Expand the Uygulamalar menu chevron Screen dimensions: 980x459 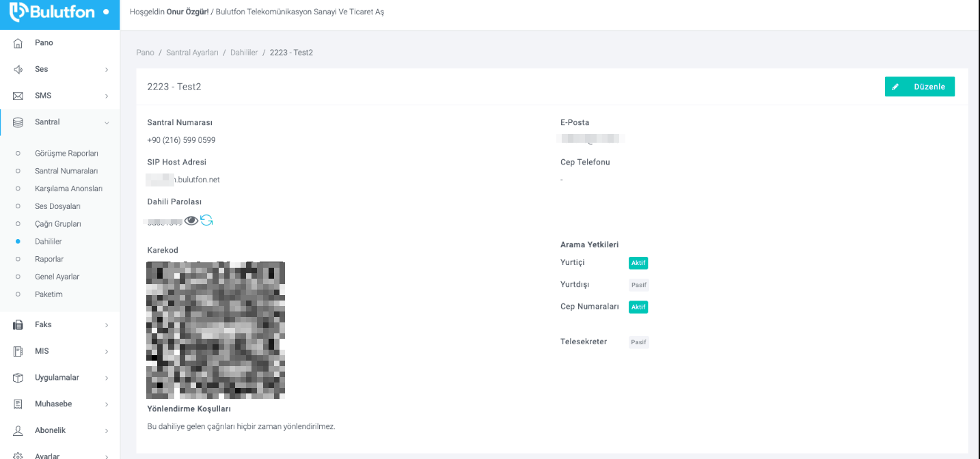coord(107,378)
